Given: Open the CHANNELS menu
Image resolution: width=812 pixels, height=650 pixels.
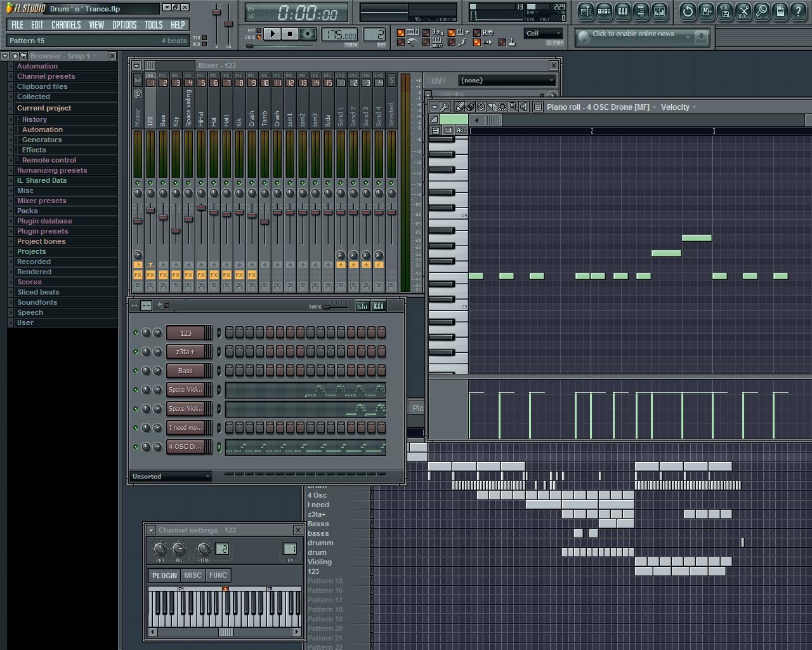Looking at the screenshot, I should tap(66, 25).
